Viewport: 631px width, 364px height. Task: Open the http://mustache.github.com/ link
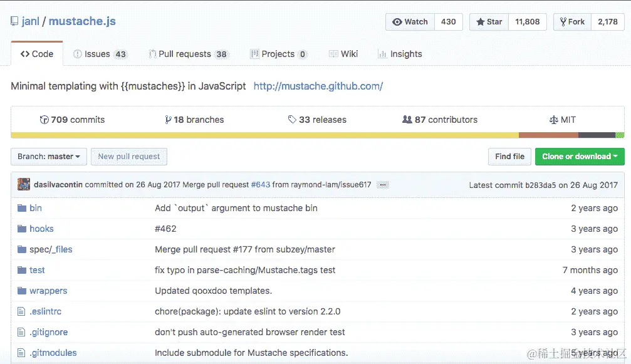tap(318, 86)
